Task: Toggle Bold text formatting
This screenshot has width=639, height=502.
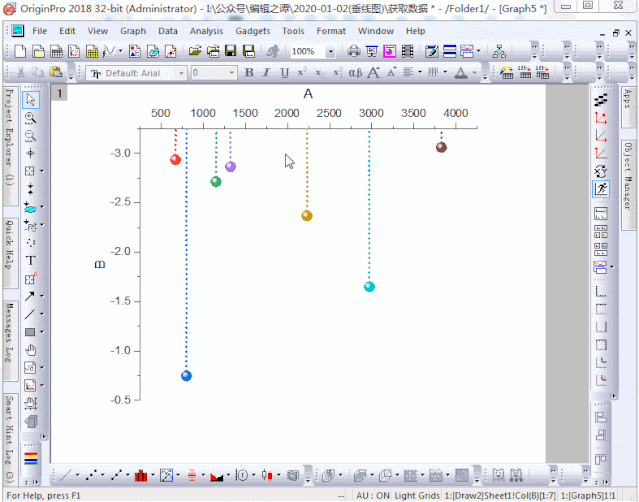Action: point(249,73)
